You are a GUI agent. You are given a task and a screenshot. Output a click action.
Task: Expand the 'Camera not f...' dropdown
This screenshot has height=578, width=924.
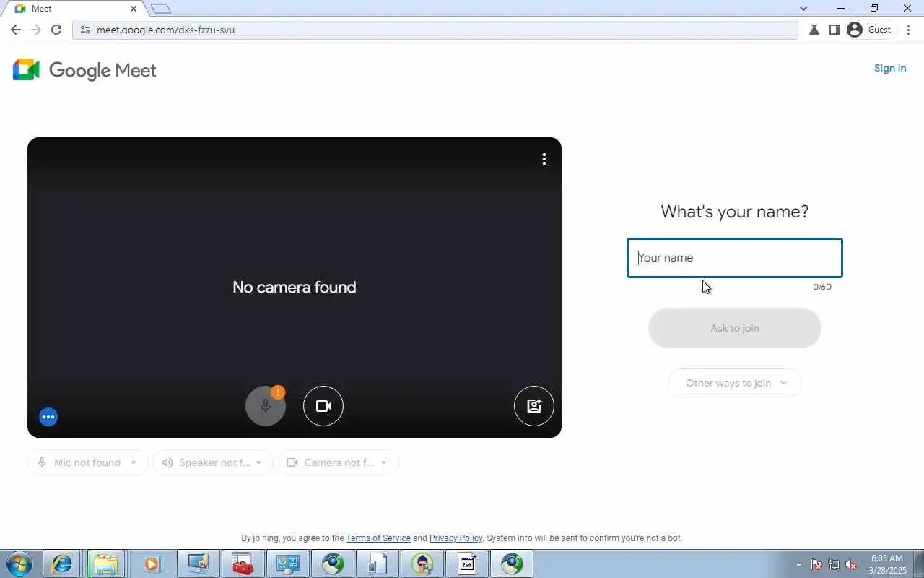point(339,462)
